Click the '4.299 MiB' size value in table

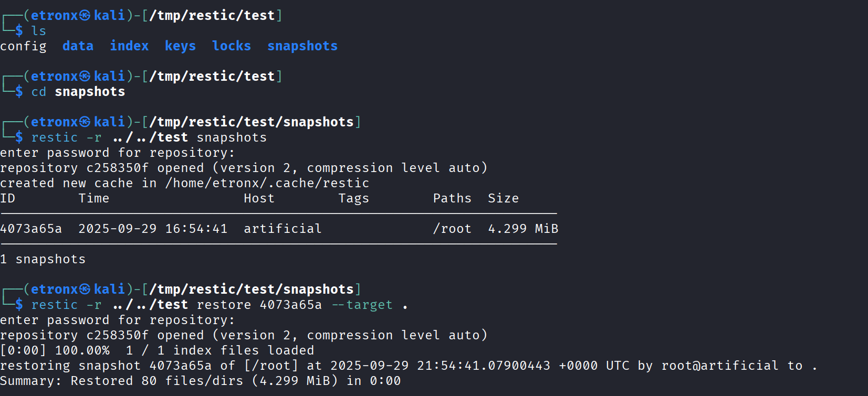coord(523,229)
